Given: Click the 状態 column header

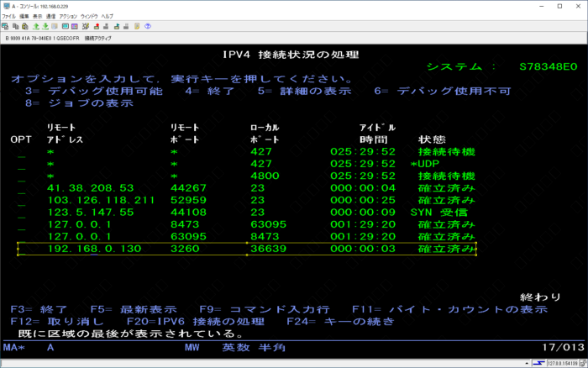Looking at the screenshot, I should (432, 139).
